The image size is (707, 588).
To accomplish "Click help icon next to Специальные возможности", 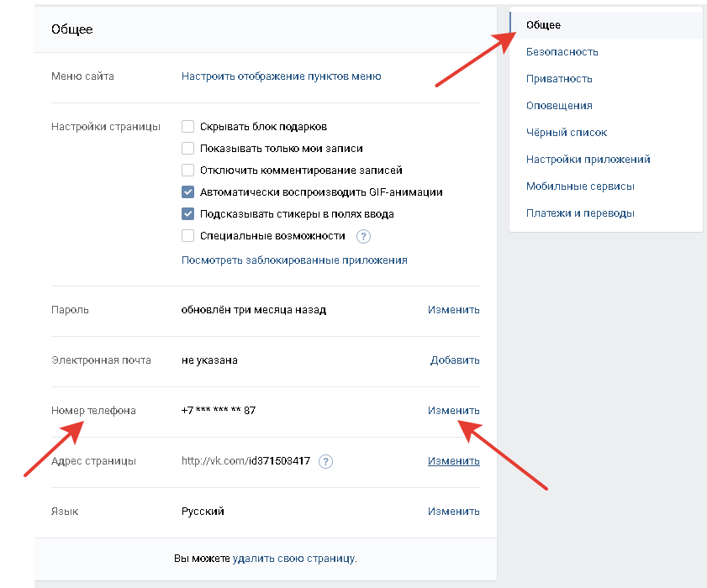I will click(363, 236).
